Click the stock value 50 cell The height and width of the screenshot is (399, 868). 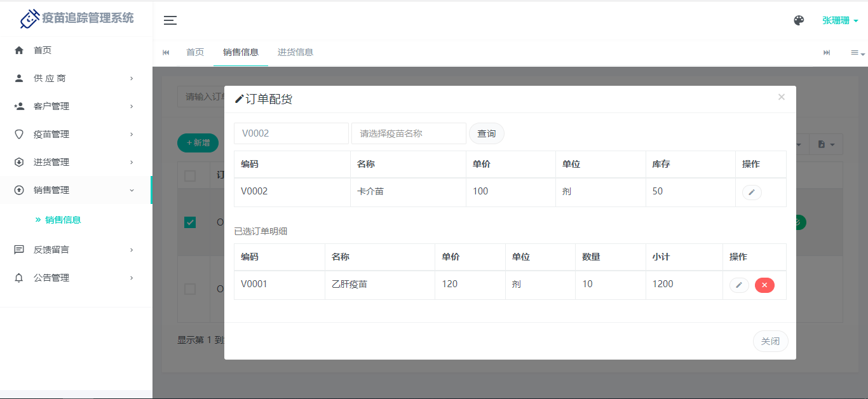[x=690, y=191]
